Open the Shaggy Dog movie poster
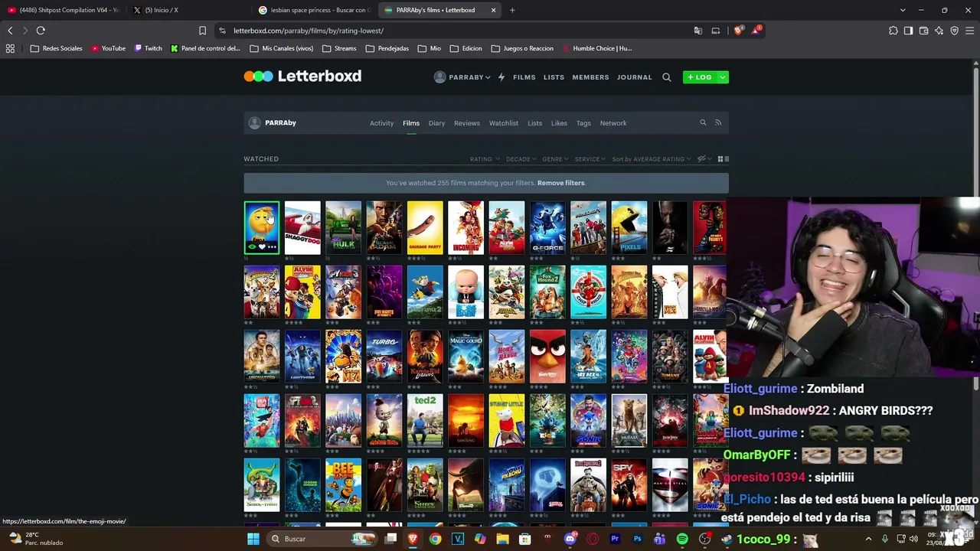The image size is (980, 551). (x=302, y=228)
